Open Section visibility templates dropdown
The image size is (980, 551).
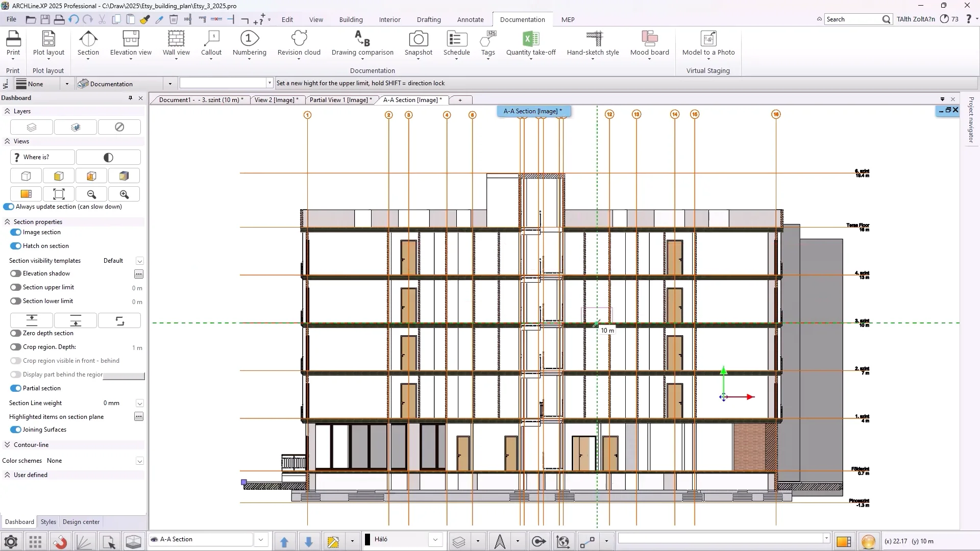click(139, 261)
